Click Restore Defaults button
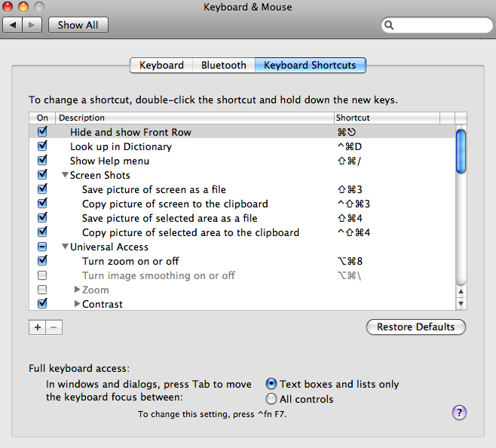The width and height of the screenshot is (496, 448). pos(415,327)
